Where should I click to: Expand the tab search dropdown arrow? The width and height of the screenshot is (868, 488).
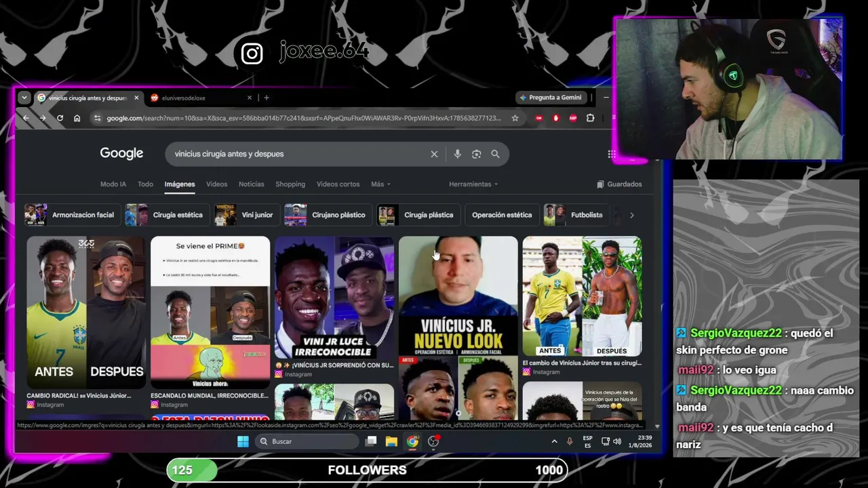pos(24,98)
